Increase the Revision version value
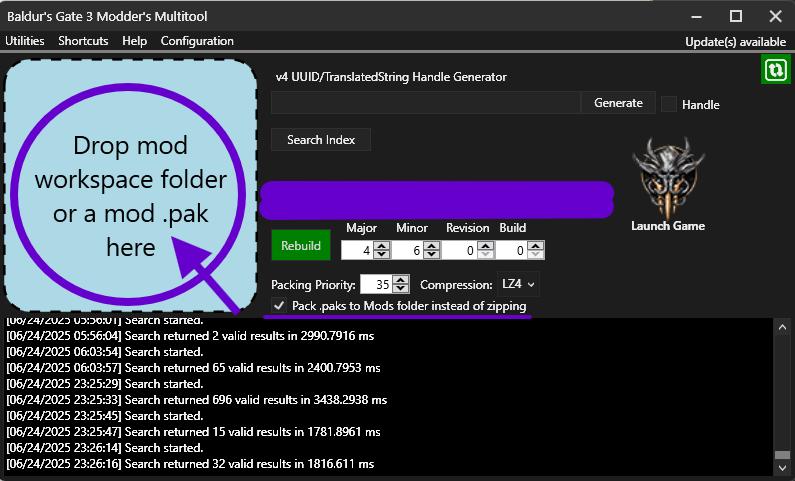 click(x=485, y=246)
